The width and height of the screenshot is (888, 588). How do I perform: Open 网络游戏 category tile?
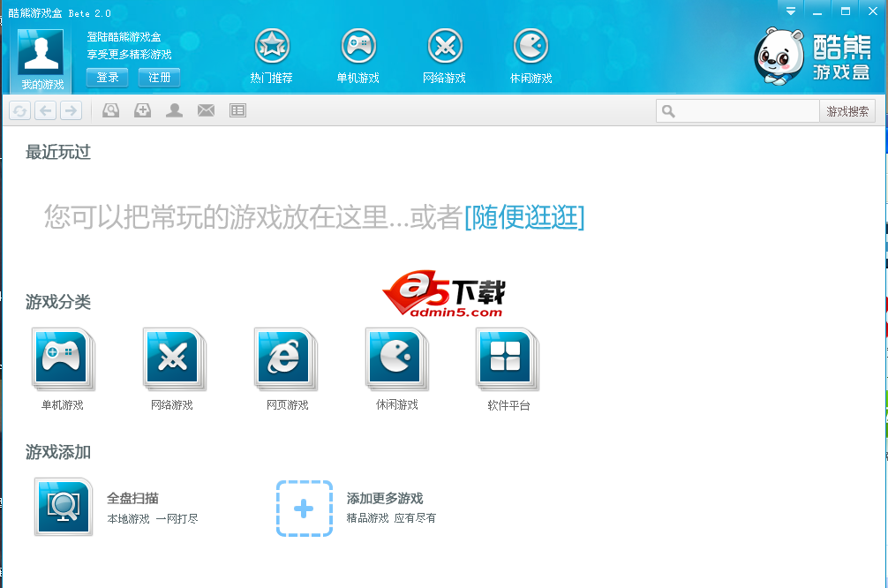[x=174, y=359]
